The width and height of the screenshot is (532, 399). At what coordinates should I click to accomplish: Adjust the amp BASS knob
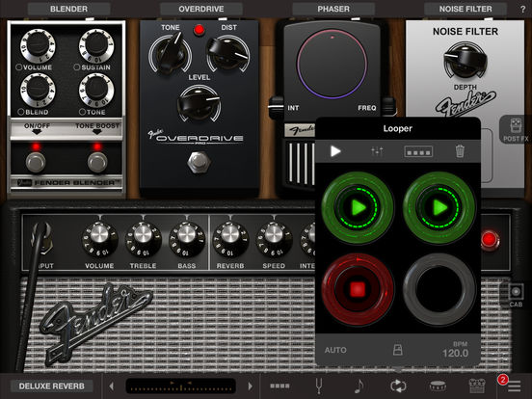tap(187, 239)
